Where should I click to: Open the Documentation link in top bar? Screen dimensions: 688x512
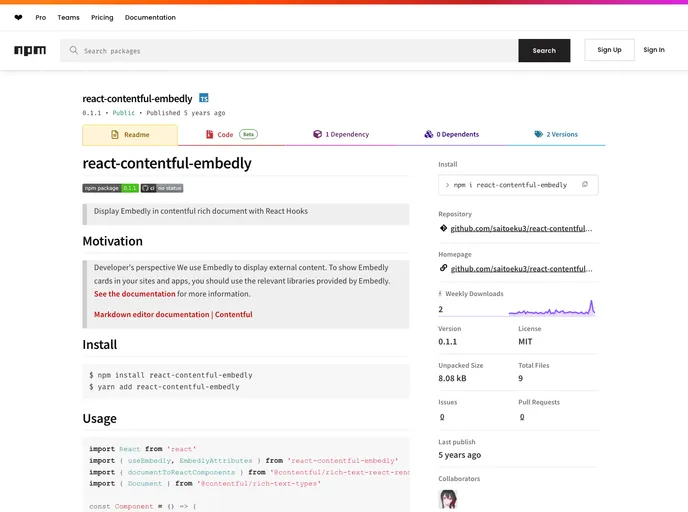tap(150, 18)
